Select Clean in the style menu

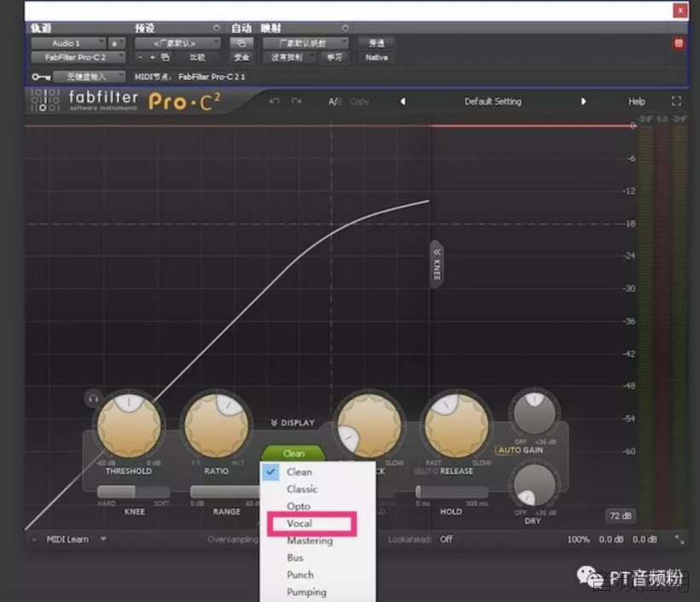pyautogui.click(x=317, y=472)
